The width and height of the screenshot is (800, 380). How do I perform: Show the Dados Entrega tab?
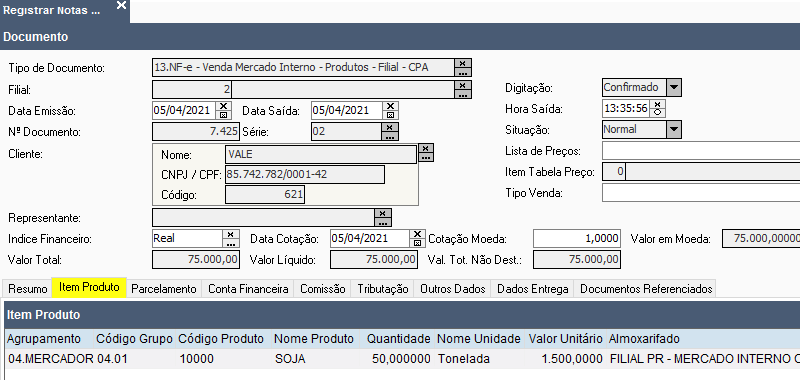[533, 289]
